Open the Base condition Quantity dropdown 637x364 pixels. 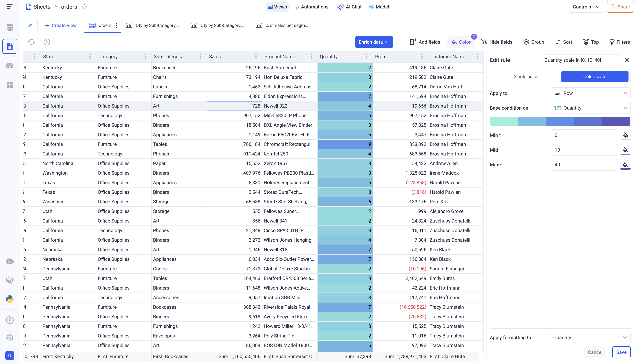point(591,108)
